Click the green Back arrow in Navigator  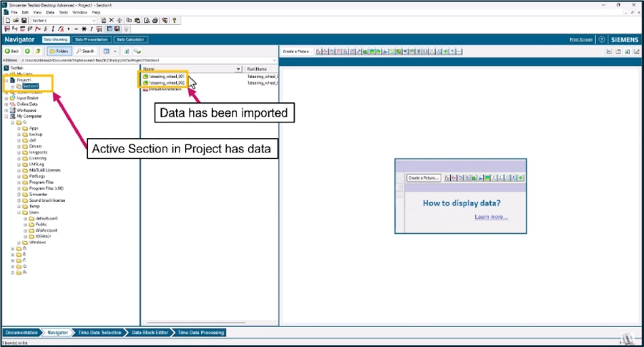(x=11, y=52)
